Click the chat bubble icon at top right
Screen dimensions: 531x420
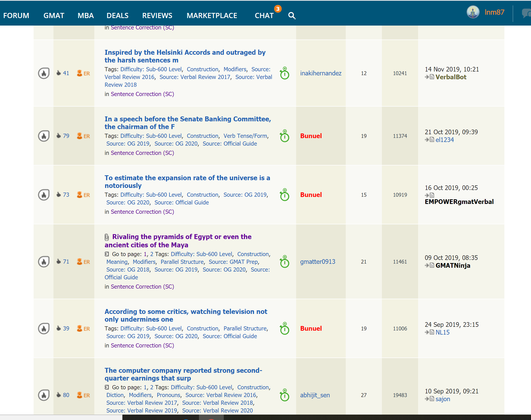tap(526, 13)
